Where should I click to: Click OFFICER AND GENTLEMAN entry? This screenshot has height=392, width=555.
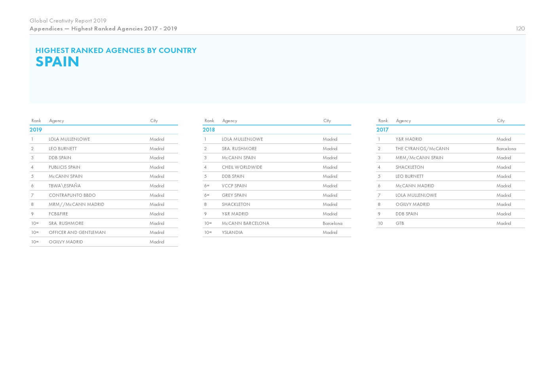[77, 232]
